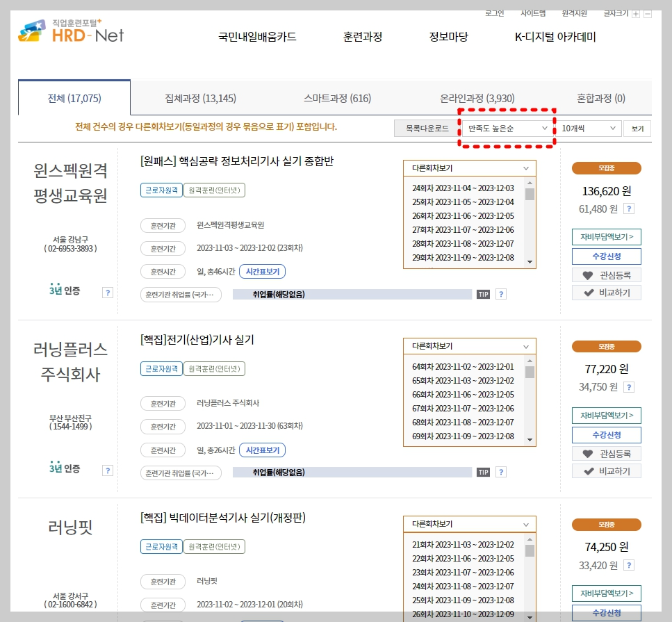This screenshot has height=622, width=672.
Task: Click 자비부담액보기 for 전기(산업)기사 course
Action: tap(607, 416)
